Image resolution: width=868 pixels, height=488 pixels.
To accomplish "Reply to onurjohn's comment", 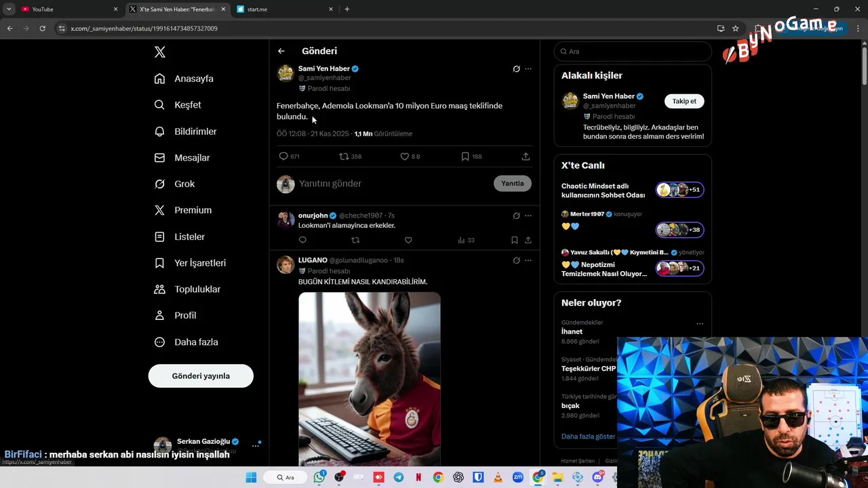I will click(x=302, y=240).
